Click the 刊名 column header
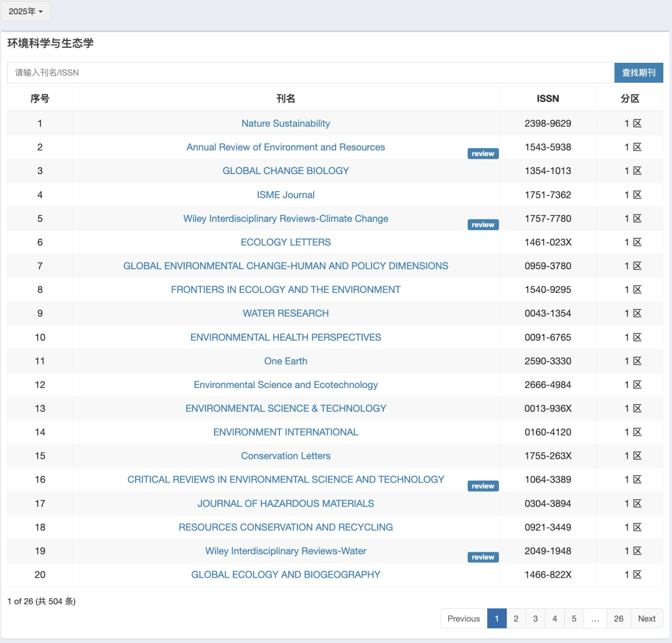 [286, 98]
